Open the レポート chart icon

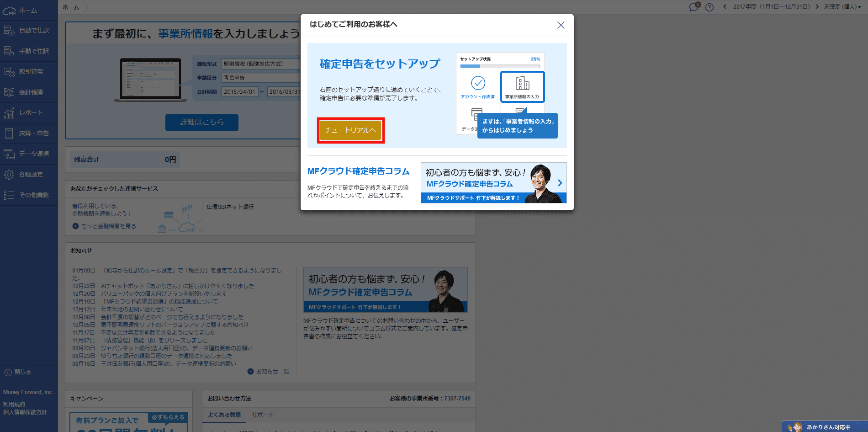pyautogui.click(x=9, y=113)
